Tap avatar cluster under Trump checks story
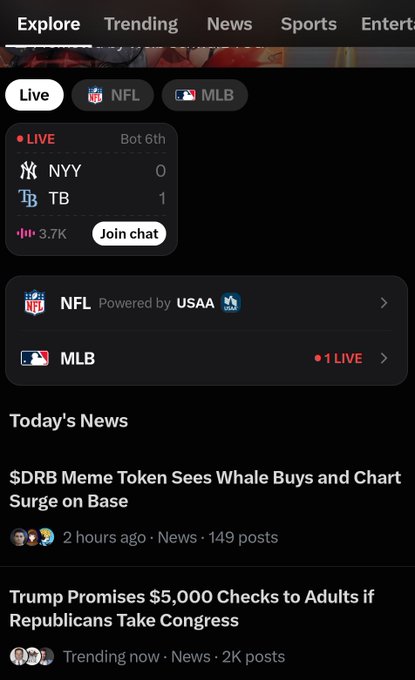415x680 pixels. (32, 656)
